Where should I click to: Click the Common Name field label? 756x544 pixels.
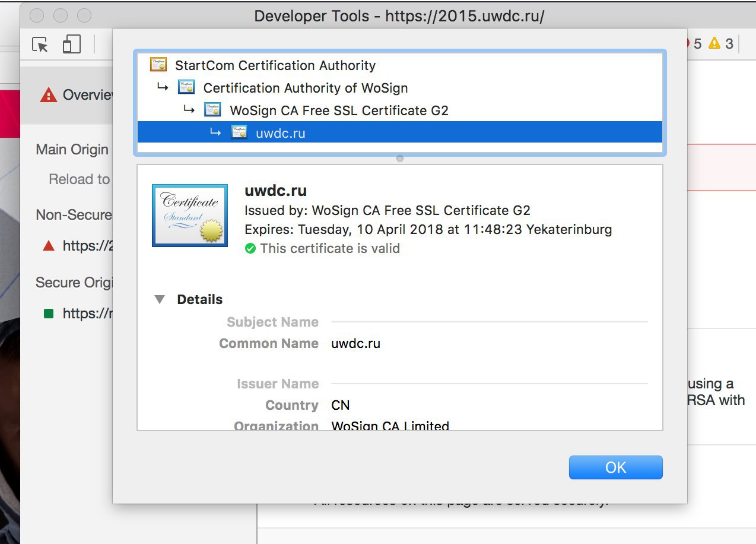(x=269, y=343)
